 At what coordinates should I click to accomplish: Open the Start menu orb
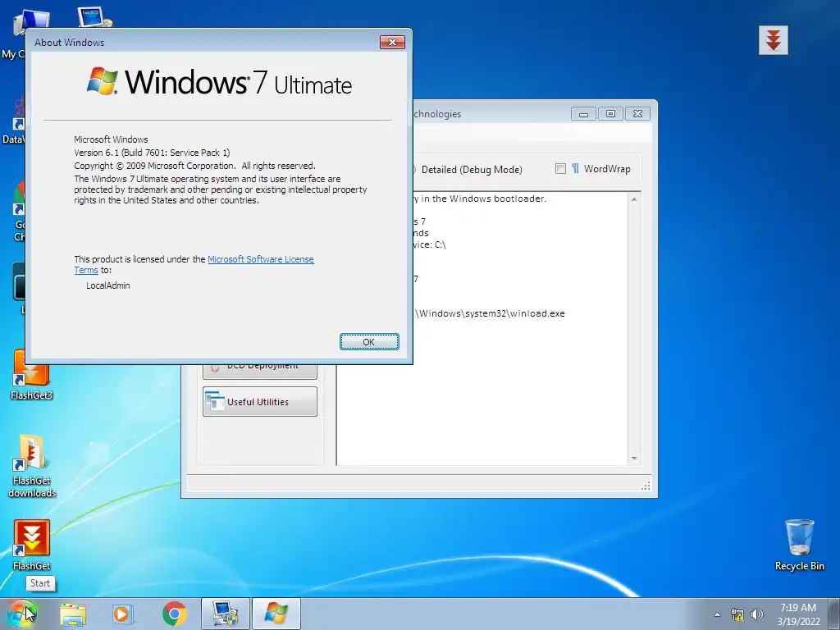click(22, 614)
